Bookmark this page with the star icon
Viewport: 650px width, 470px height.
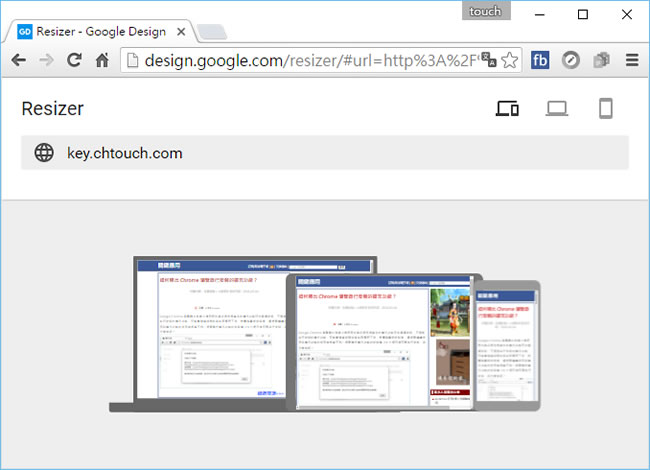point(509,60)
